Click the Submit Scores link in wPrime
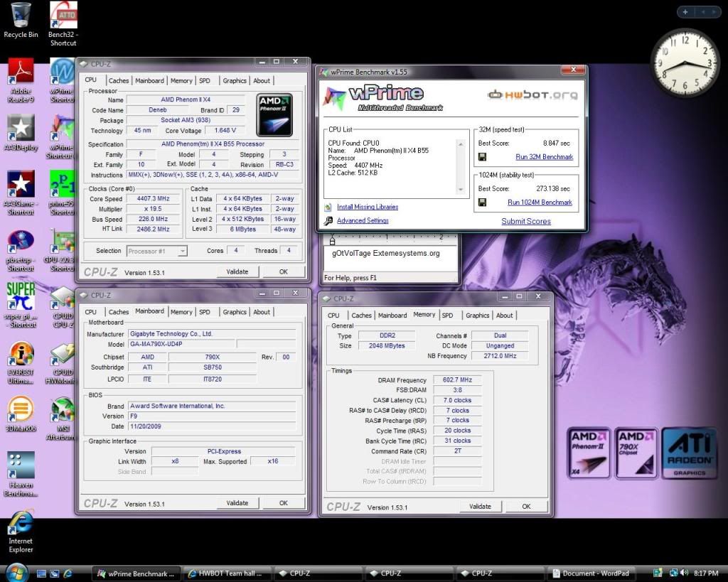 [525, 221]
